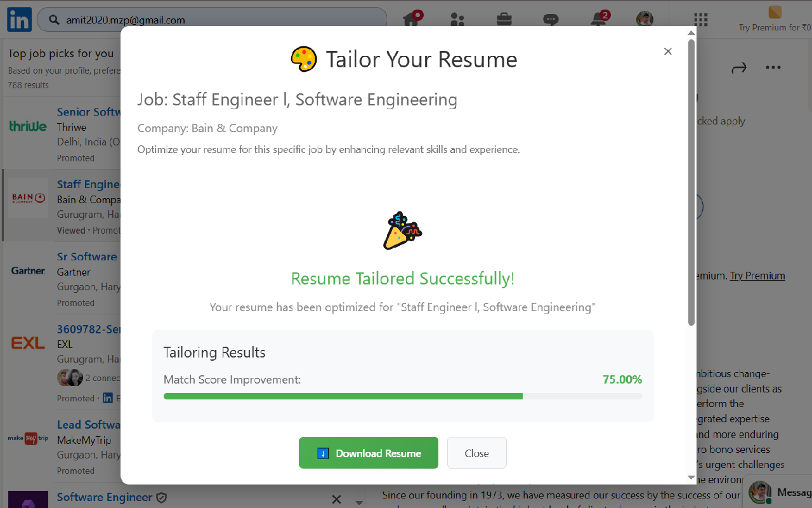Open the Messaging speech bubble icon

pos(551,20)
